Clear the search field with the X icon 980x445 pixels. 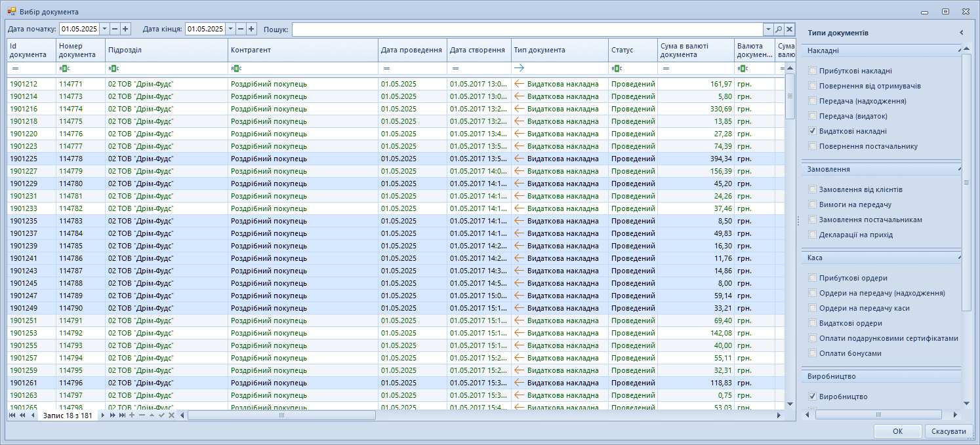[x=790, y=29]
